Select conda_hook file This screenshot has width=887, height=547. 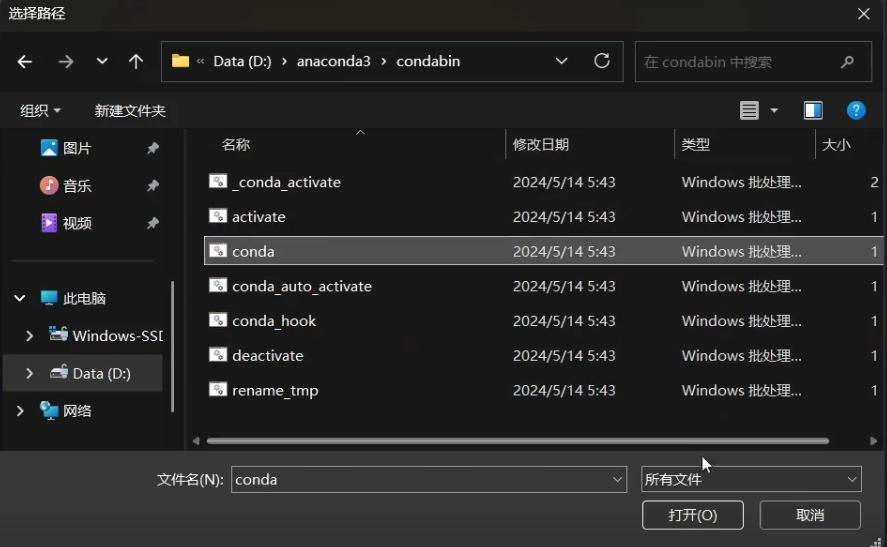click(x=543, y=321)
